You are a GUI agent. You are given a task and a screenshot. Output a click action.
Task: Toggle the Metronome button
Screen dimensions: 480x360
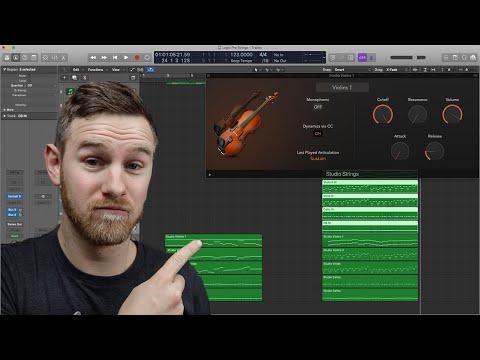[x=372, y=58]
